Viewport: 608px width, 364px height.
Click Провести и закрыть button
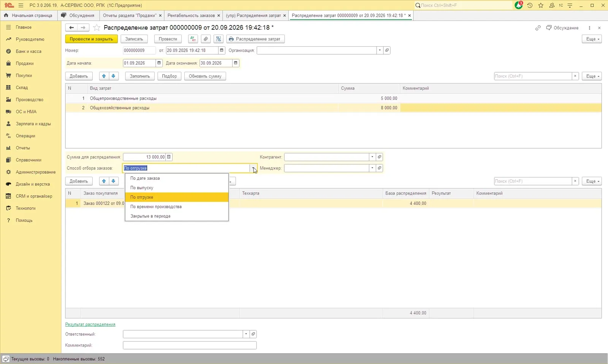click(x=91, y=39)
